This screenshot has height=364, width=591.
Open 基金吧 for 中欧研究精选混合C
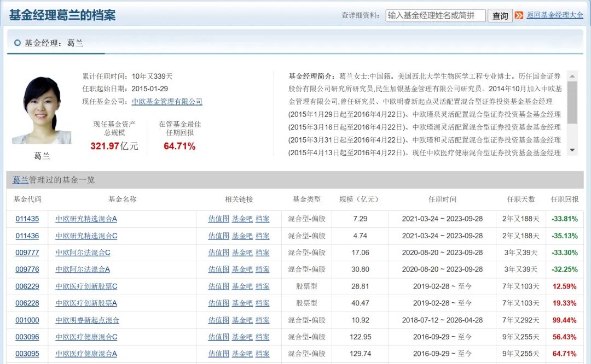(x=242, y=236)
